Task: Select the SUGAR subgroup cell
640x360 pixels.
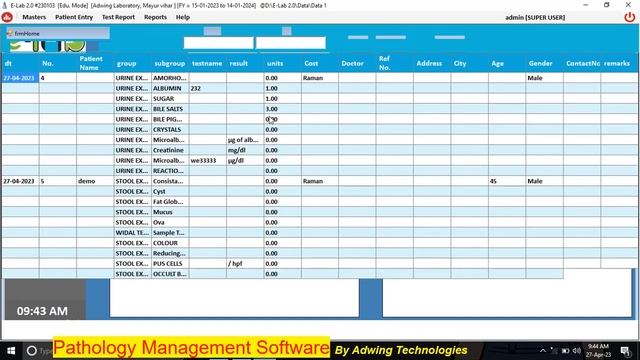Action: 170,98
